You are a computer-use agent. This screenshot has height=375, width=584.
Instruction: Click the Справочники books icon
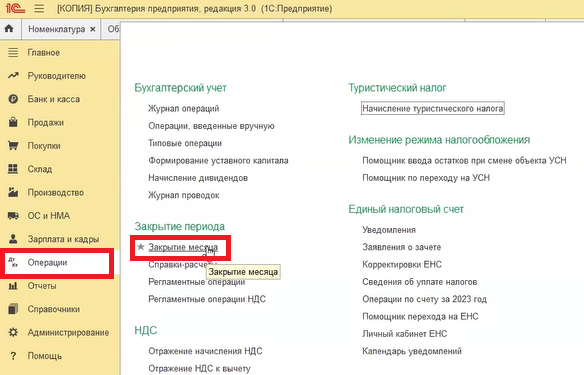13,309
